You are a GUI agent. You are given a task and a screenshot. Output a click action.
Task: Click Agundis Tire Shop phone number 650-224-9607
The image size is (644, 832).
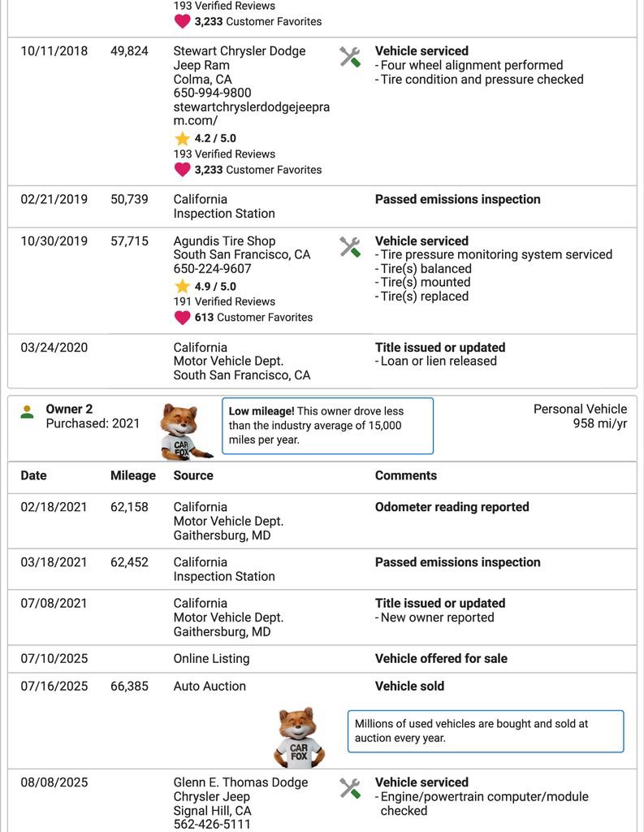[212, 268]
